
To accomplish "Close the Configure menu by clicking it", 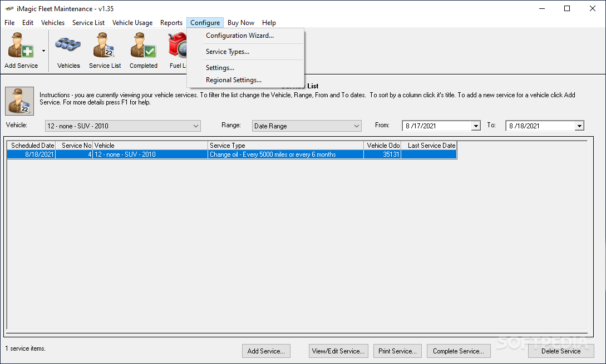I will coord(205,23).
